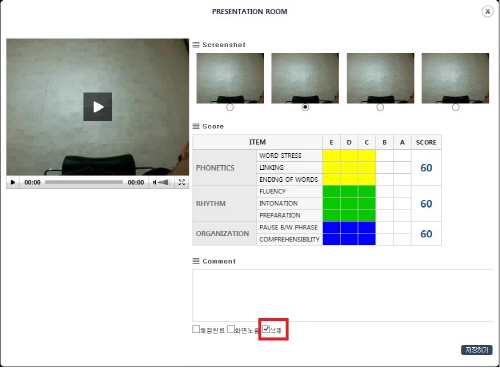Check the first checkbox below comment box
The image size is (500, 368).
tap(196, 329)
